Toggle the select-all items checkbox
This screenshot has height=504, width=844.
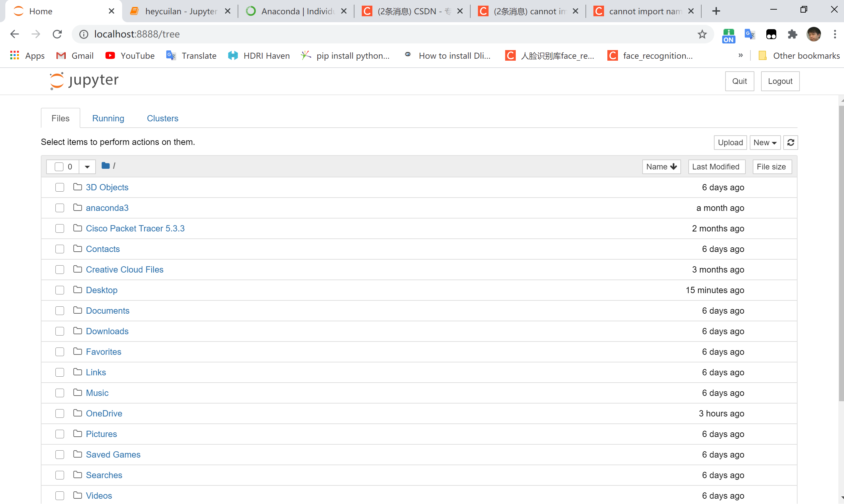tap(59, 167)
